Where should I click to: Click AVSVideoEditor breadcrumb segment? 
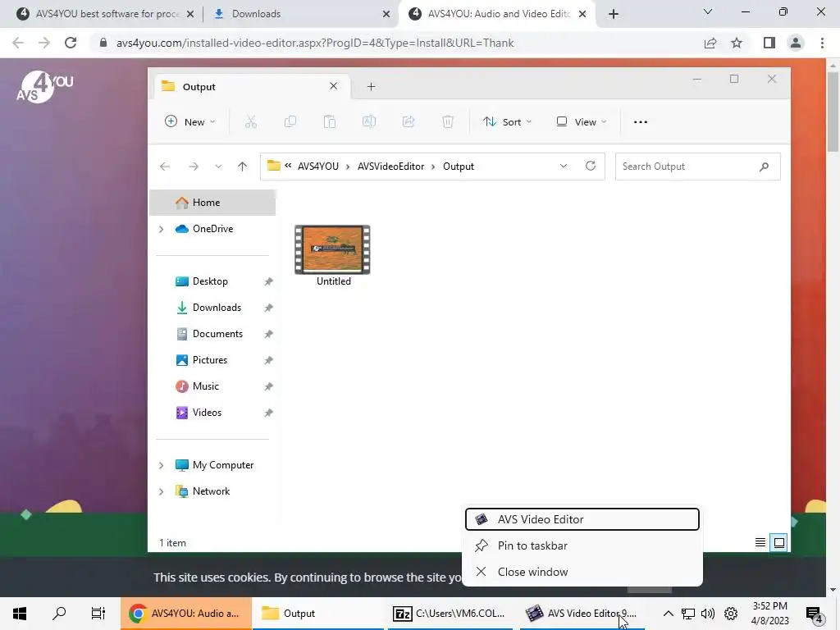point(390,167)
